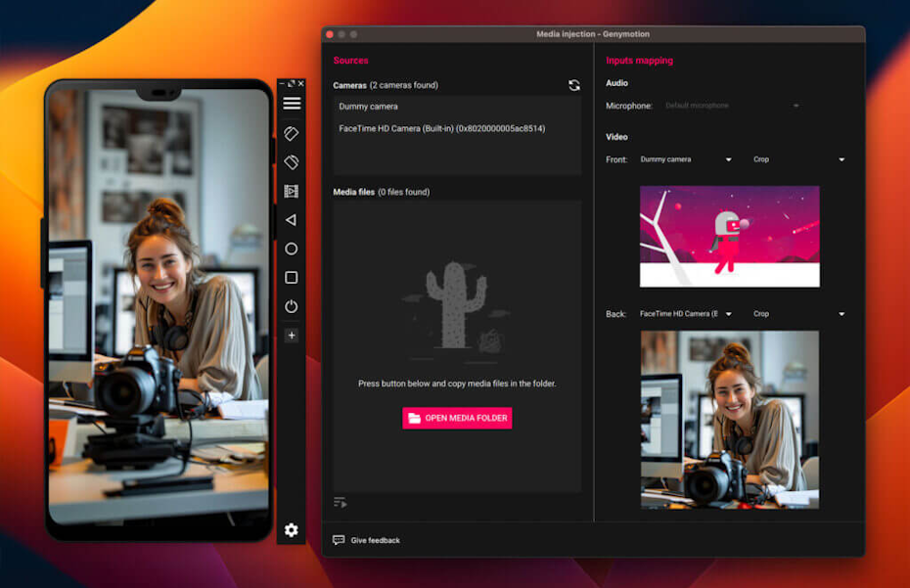Click the Front dummy camera preview thumbnail
The width and height of the screenshot is (910, 588).
point(730,236)
